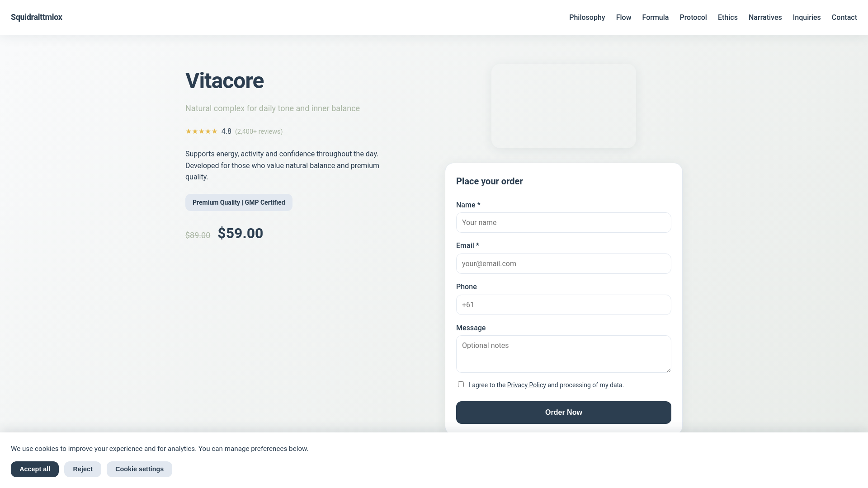Open Cookie settings
This screenshot has width=868, height=488.
139,469
